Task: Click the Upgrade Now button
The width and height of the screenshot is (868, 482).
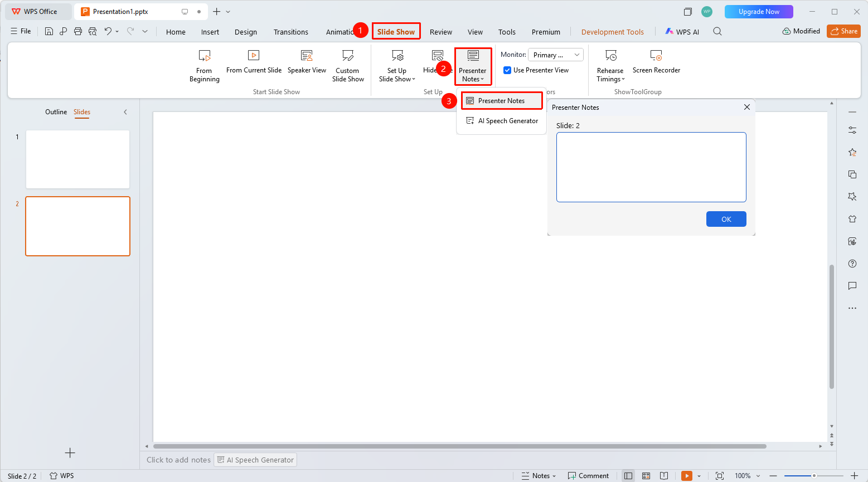Action: [759, 12]
